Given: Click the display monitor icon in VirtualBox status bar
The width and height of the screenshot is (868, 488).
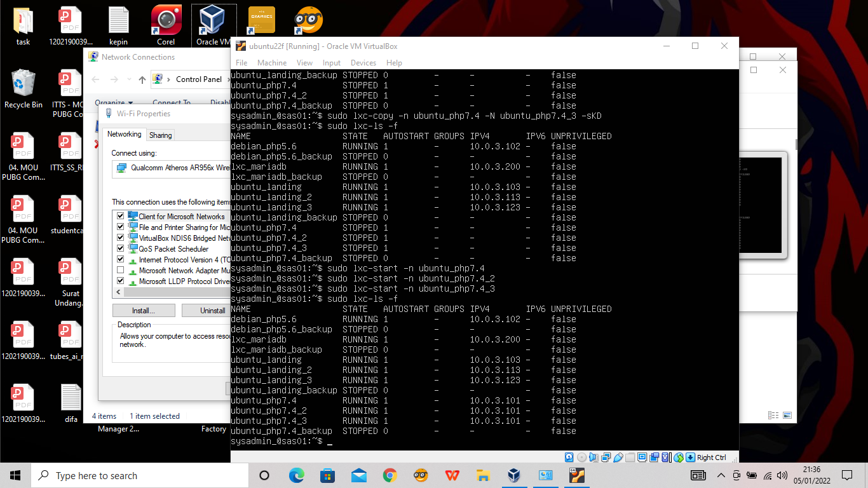Looking at the screenshot, I should pos(642,457).
